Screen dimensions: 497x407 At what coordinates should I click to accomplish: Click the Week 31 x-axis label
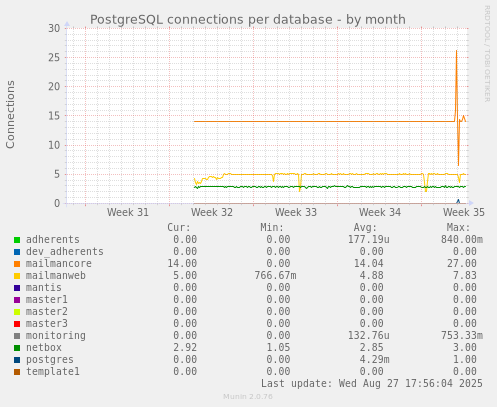coord(128,212)
